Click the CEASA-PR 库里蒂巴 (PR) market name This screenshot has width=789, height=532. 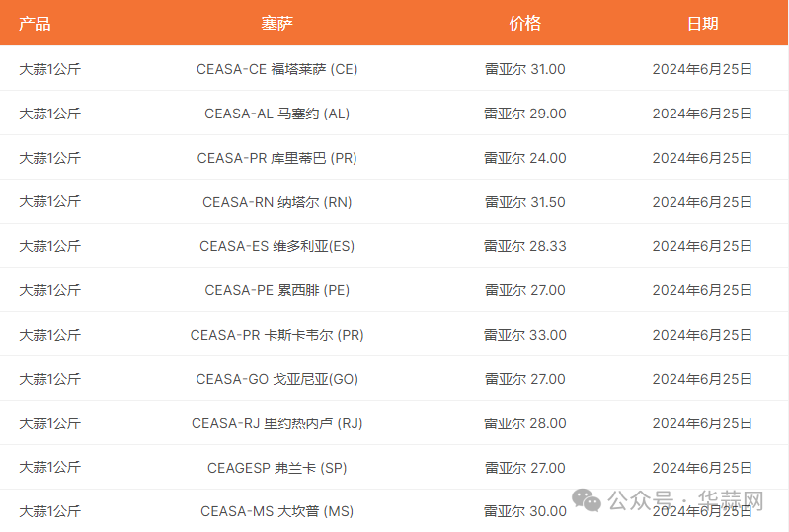coord(277,158)
